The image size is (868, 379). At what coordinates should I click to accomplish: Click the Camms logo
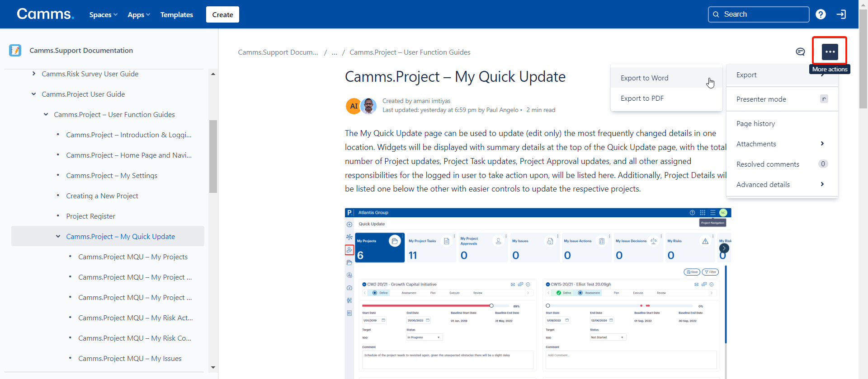pos(45,14)
